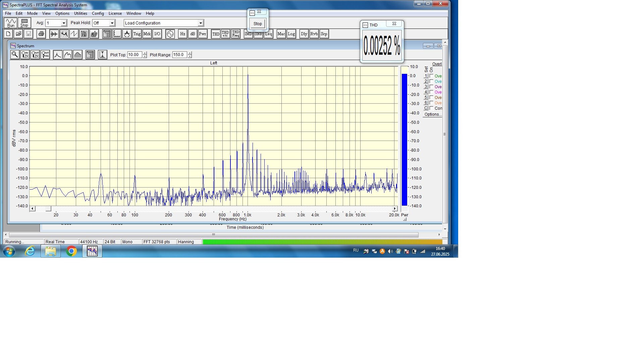This screenshot has width=644, height=362.
Task: Turn on overlay 3 checkbox
Action: (x=431, y=87)
